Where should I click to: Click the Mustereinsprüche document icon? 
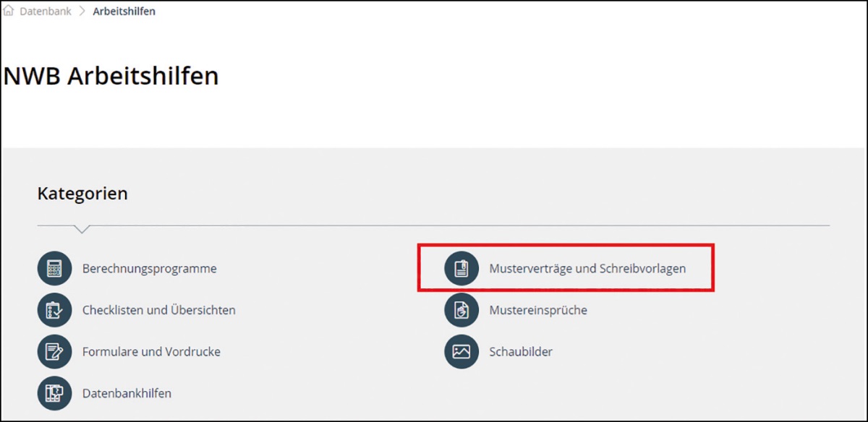point(461,311)
